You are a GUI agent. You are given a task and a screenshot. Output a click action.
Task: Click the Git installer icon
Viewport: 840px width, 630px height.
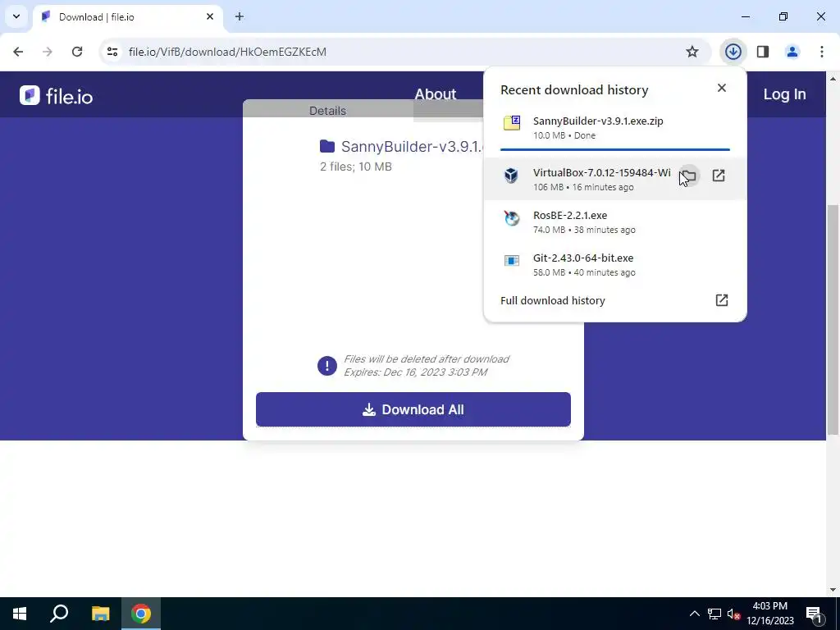[x=512, y=260]
